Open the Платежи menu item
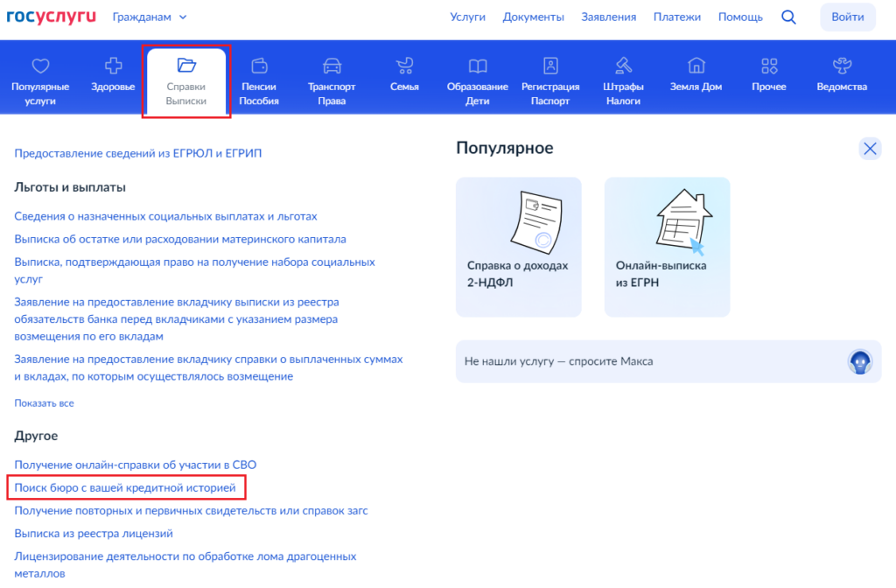The height and width of the screenshot is (588, 896). pyautogui.click(x=679, y=17)
